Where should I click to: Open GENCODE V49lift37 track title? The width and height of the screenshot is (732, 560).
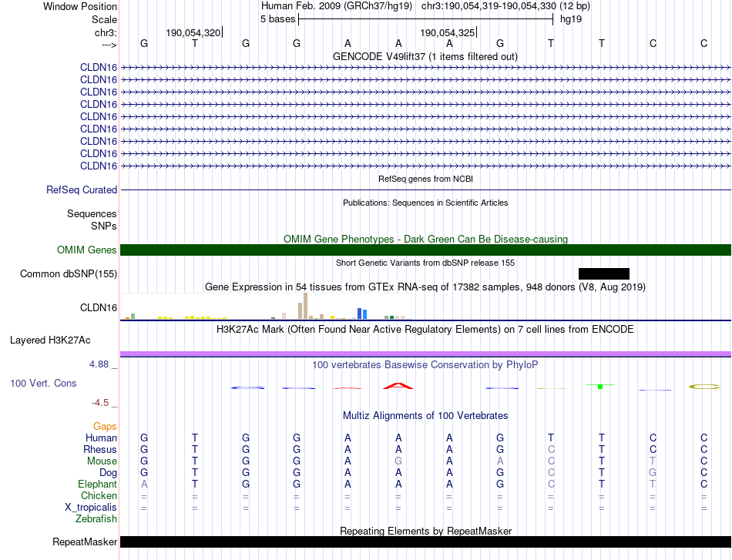[x=425, y=56]
